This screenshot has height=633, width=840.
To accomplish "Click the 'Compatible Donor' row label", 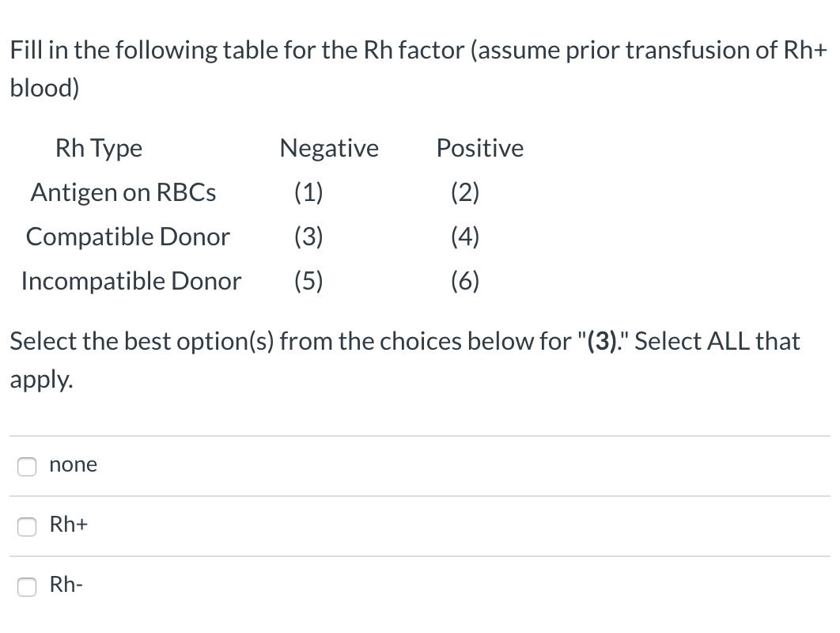I will click(127, 236).
